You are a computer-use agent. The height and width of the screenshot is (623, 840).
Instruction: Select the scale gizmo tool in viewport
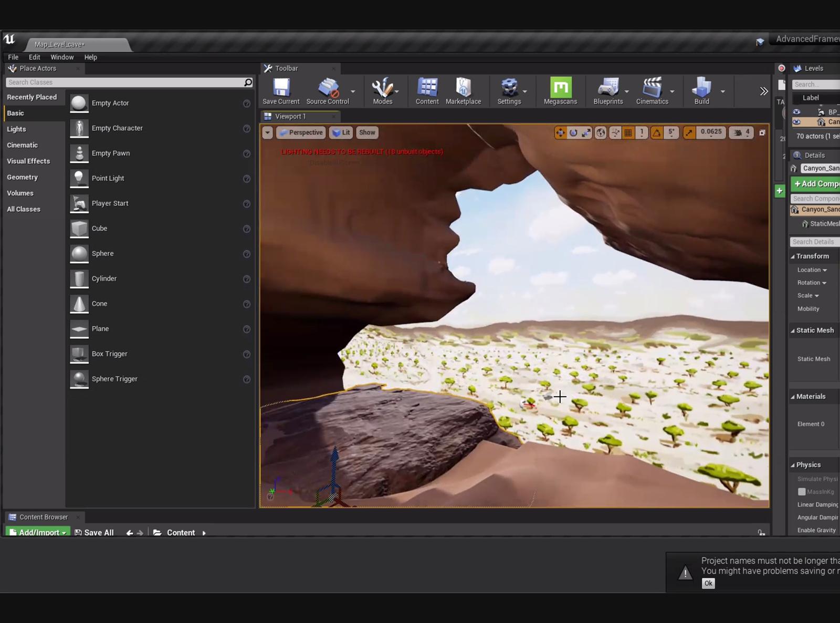[586, 133]
